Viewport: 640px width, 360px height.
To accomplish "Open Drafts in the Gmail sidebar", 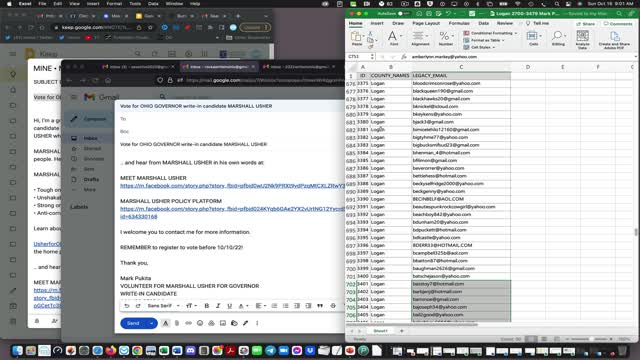I will coord(91,179).
